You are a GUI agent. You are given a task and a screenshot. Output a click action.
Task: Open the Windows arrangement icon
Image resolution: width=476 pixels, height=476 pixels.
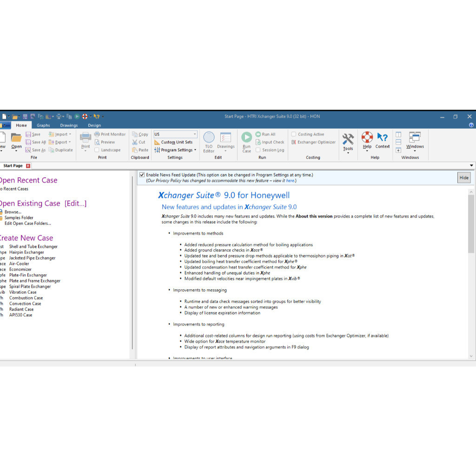[x=415, y=137]
